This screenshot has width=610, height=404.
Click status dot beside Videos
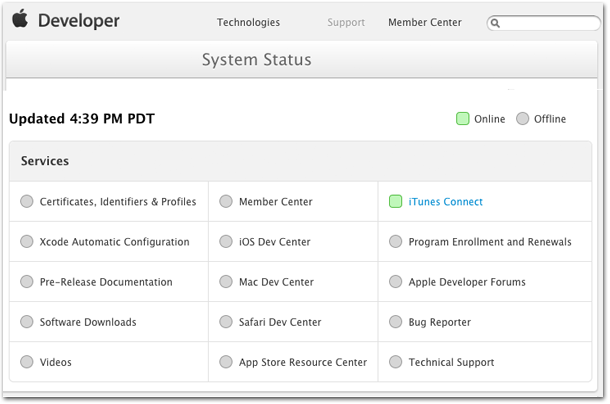tap(27, 362)
